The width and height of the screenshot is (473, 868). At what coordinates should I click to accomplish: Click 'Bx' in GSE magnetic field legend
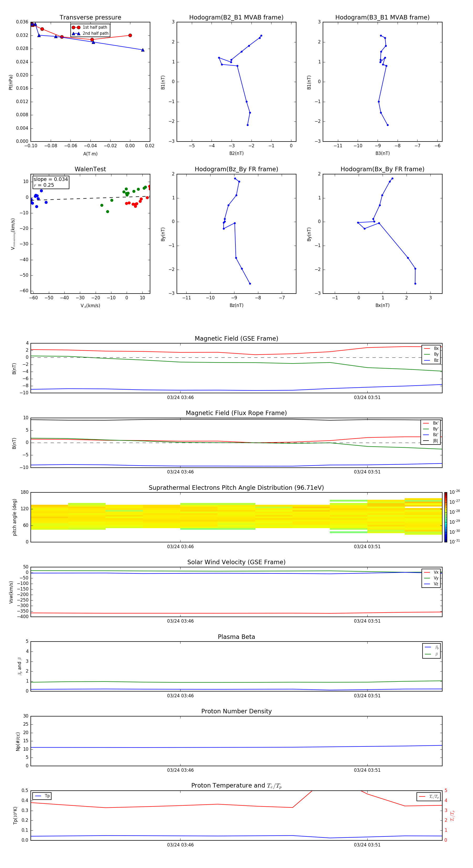pos(431,349)
